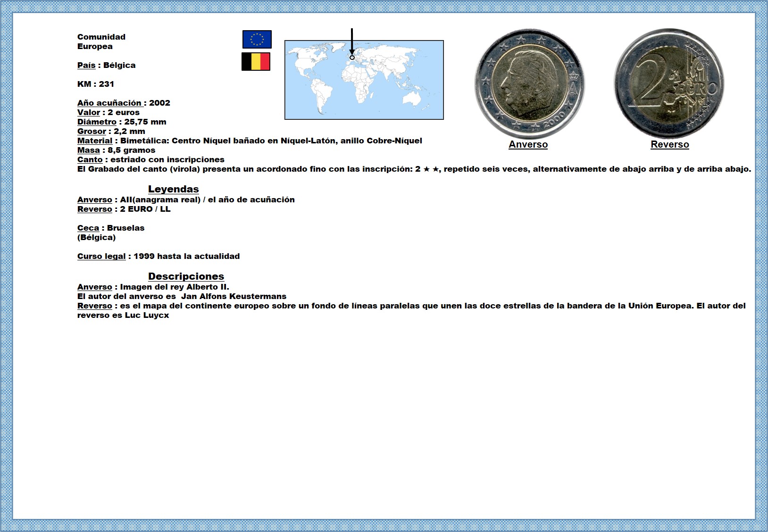Select the text 'País : Bélgica'
768x532 pixels.
click(106, 65)
